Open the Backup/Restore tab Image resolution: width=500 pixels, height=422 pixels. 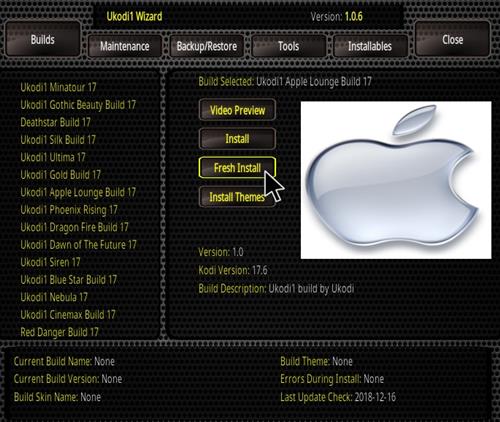pos(207,46)
